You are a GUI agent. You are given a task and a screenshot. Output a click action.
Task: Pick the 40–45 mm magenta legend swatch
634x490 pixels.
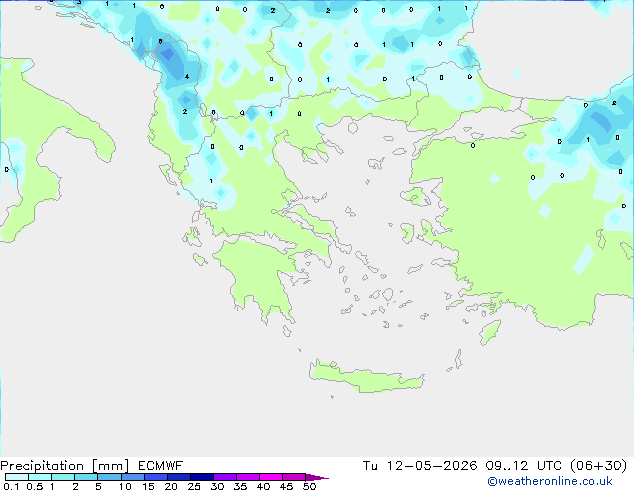[x=271, y=477]
